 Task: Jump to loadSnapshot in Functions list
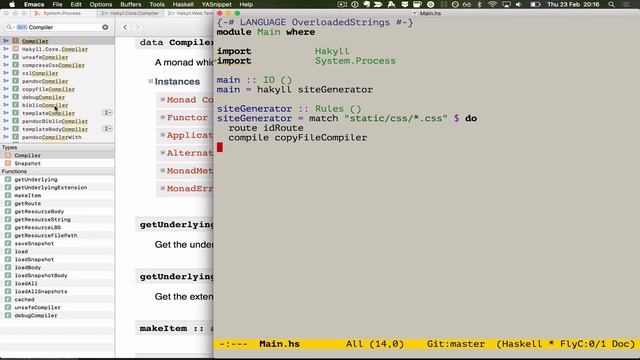(57, 259)
